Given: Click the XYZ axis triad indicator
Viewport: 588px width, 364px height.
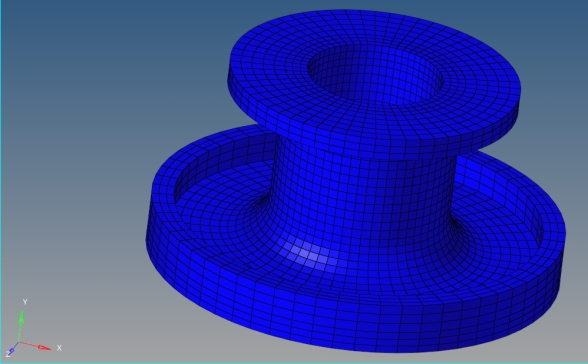Looking at the screenshot, I should (33, 328).
